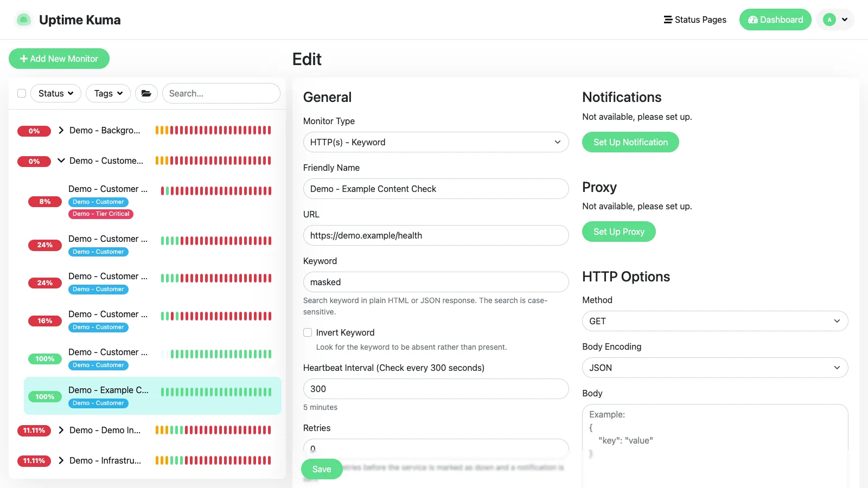This screenshot has width=868, height=488.
Task: Edit the URL field
Action: click(x=436, y=235)
